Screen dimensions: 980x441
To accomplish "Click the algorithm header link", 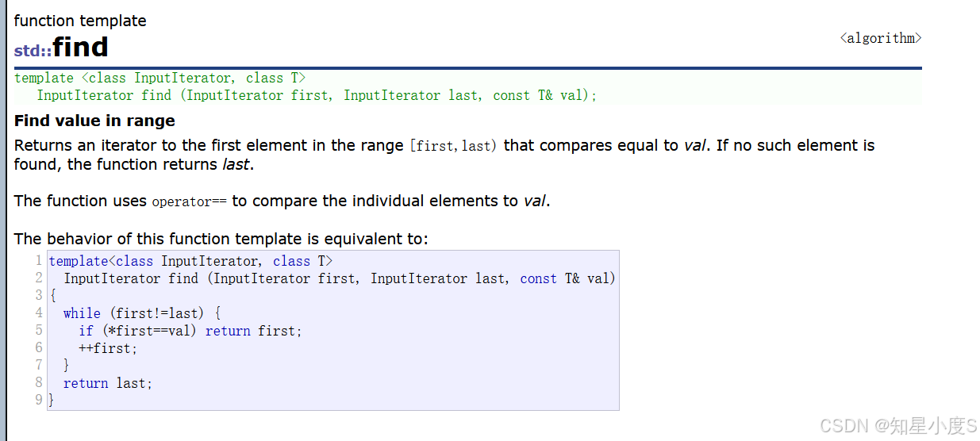I will coord(881,38).
